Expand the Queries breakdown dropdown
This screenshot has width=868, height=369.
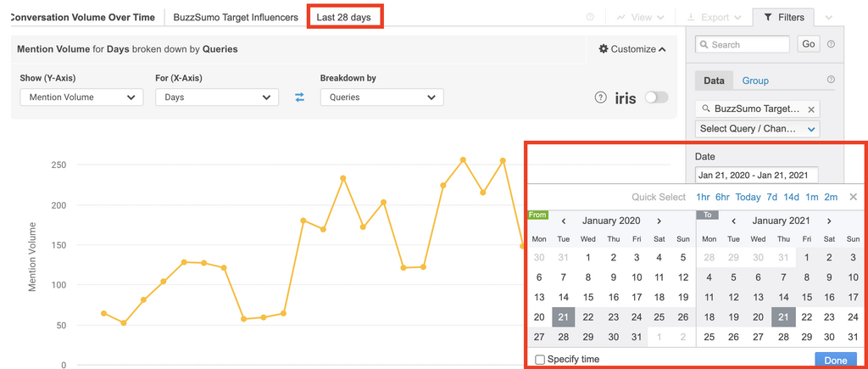(381, 98)
